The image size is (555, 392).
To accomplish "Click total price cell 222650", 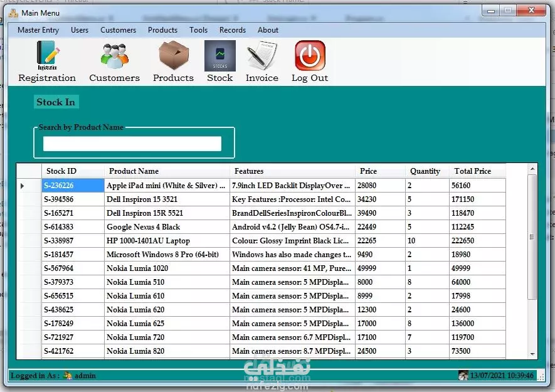I will (x=477, y=241).
